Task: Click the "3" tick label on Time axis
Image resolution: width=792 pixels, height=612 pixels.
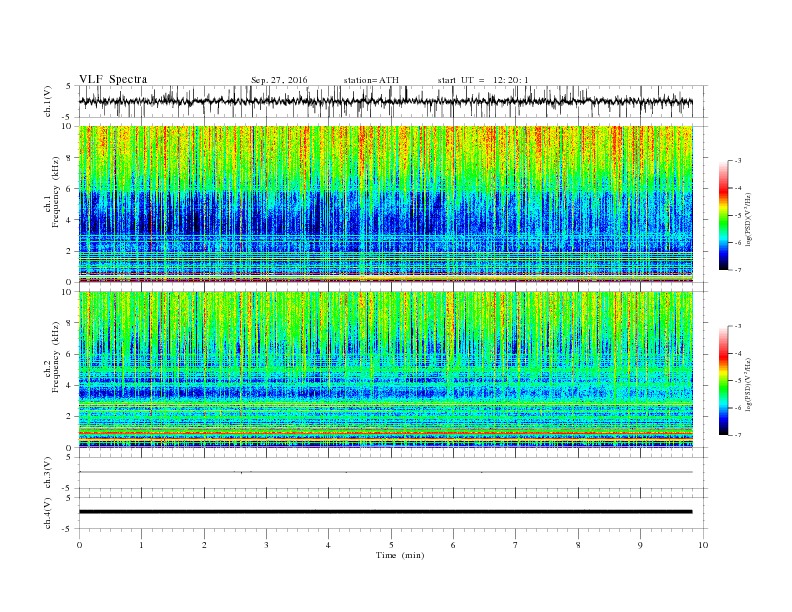Action: (266, 545)
